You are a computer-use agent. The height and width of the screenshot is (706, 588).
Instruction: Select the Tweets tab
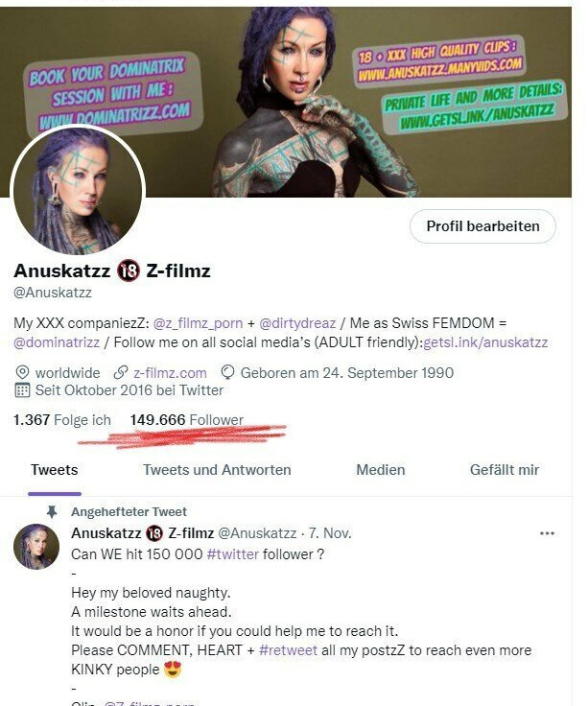click(55, 470)
